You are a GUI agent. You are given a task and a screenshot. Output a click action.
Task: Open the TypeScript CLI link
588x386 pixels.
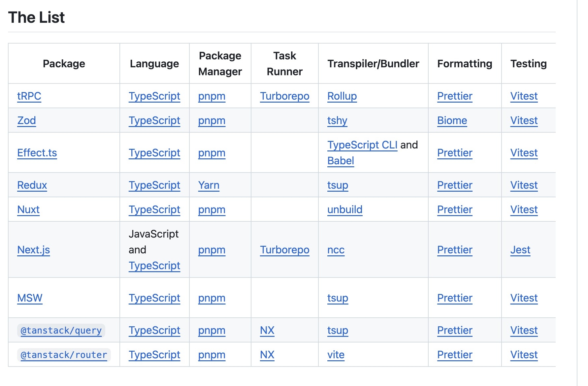tap(362, 145)
